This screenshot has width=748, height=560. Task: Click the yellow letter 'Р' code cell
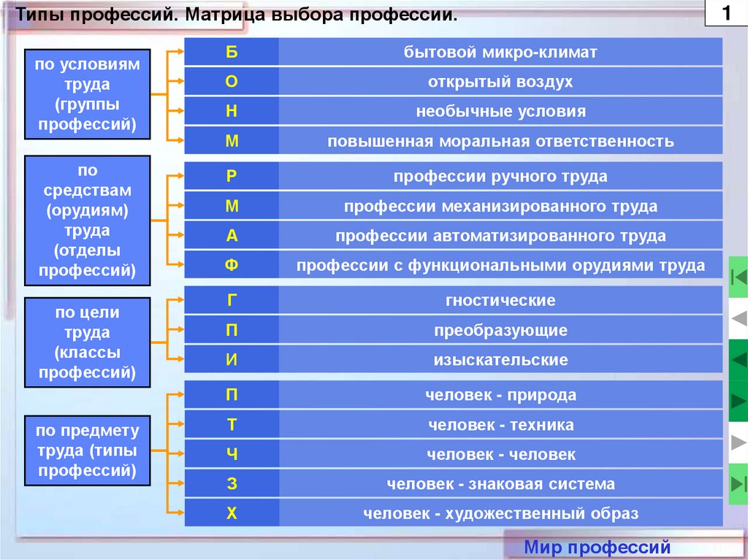pyautogui.click(x=232, y=176)
